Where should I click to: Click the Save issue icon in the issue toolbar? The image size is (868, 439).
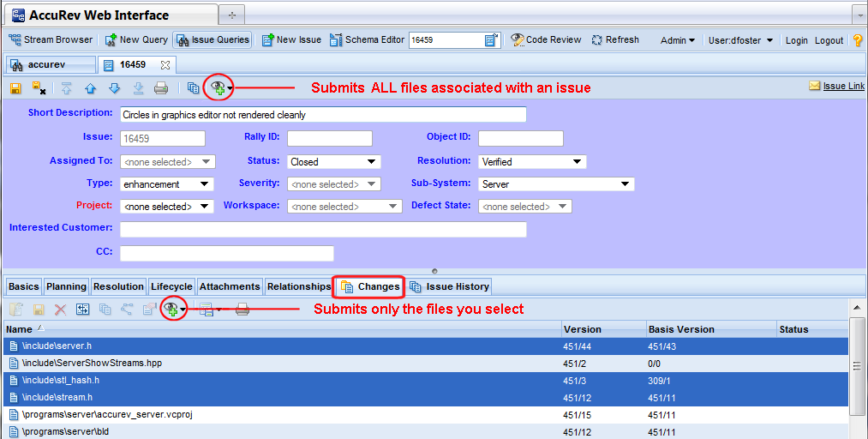tap(15, 88)
